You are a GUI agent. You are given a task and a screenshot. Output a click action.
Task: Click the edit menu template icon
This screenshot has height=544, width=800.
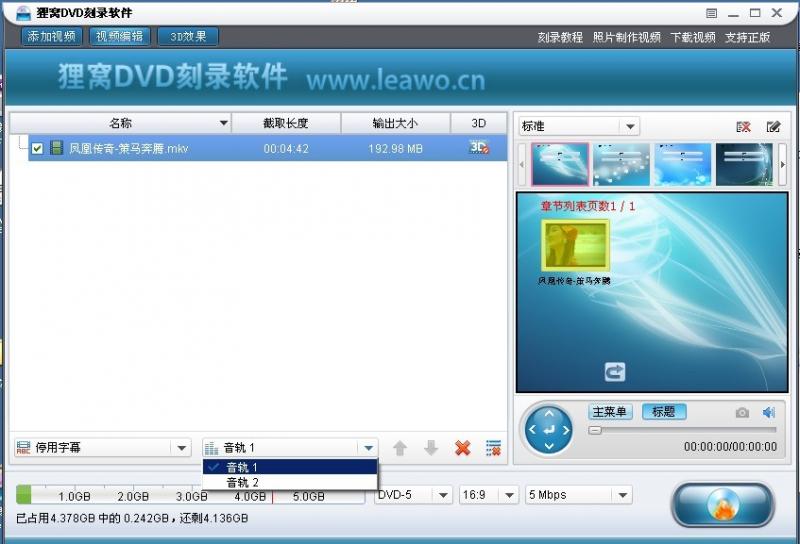(x=773, y=127)
